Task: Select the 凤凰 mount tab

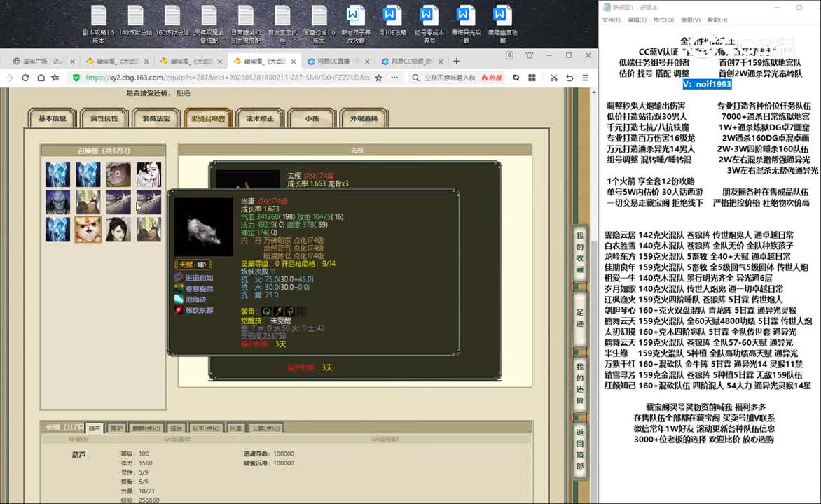Action: click(236, 428)
